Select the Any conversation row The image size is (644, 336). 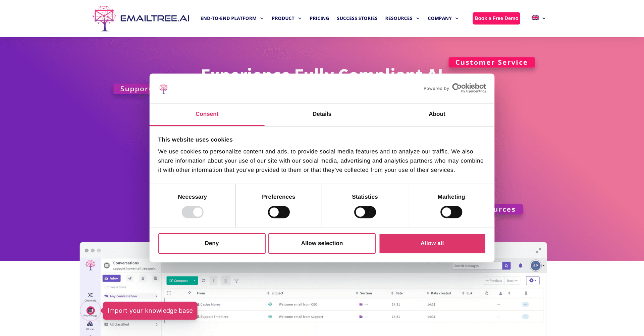click(x=131, y=296)
